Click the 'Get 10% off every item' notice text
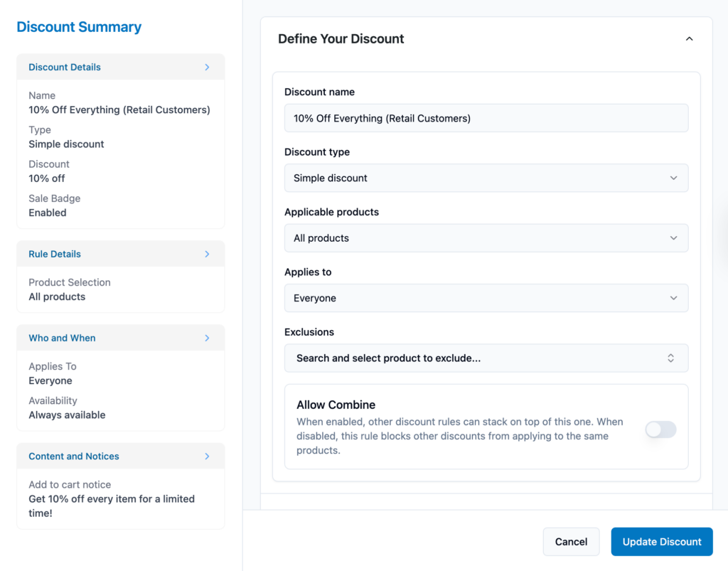 pyautogui.click(x=112, y=506)
